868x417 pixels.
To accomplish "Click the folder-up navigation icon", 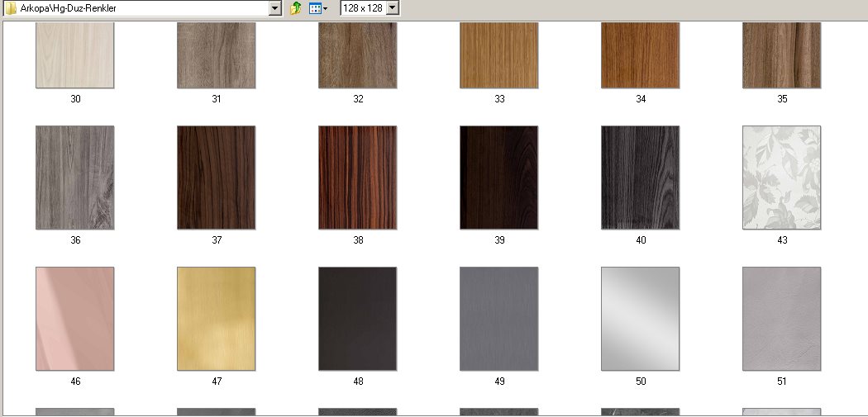I will click(x=296, y=7).
